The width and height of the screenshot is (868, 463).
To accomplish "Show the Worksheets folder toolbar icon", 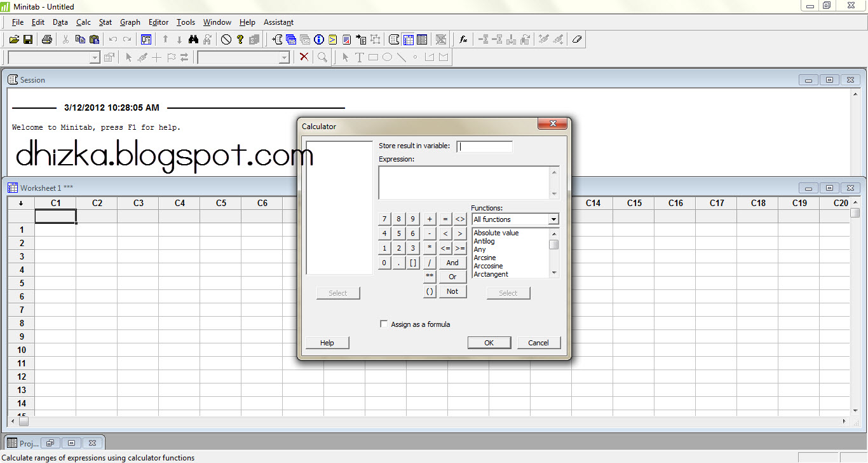I will [291, 39].
